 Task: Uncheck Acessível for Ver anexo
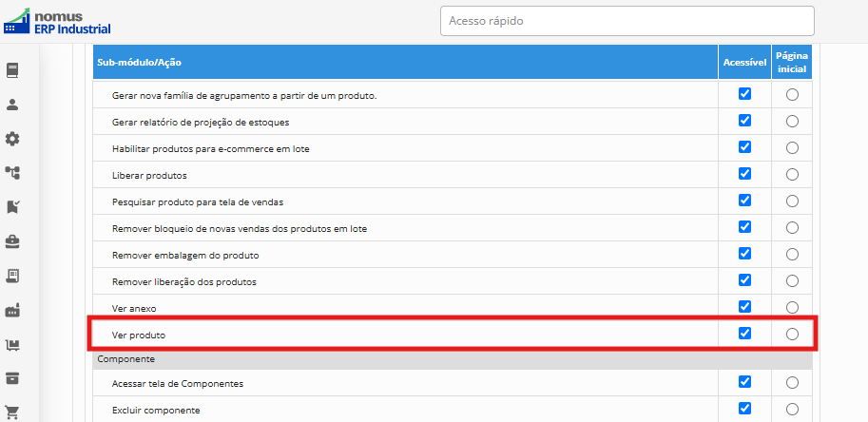pos(744,306)
